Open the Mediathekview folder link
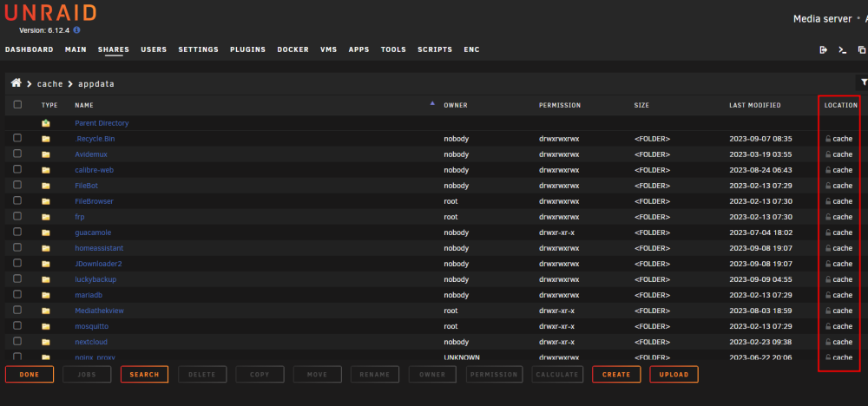Screen dimensions: 868x406 pyautogui.click(x=100, y=311)
